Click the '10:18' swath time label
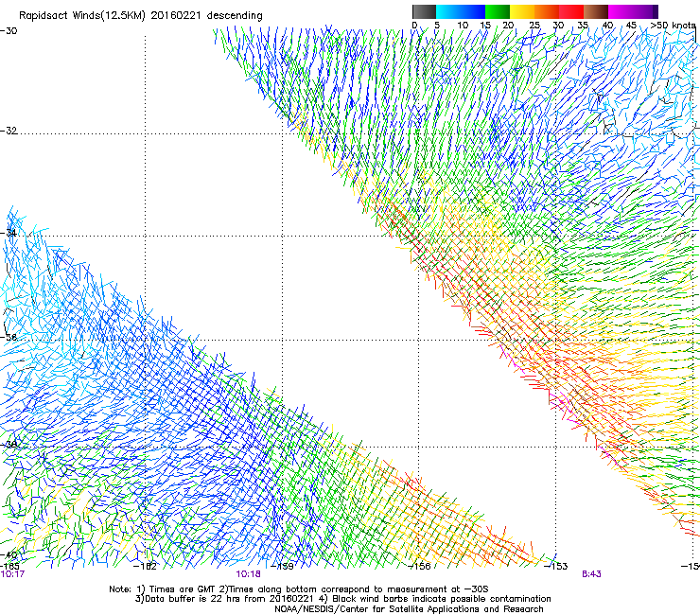Screen dimensions: 700x615 tap(248, 574)
